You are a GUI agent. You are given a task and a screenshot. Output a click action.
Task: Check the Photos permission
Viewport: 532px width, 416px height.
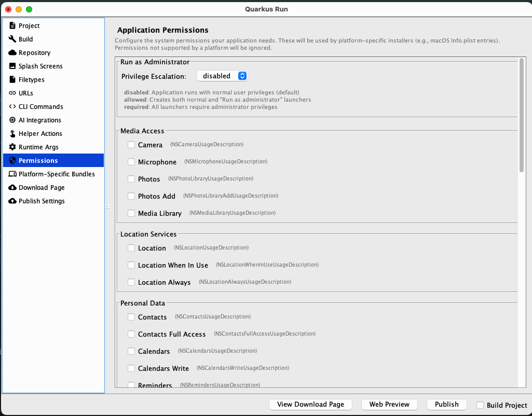131,179
